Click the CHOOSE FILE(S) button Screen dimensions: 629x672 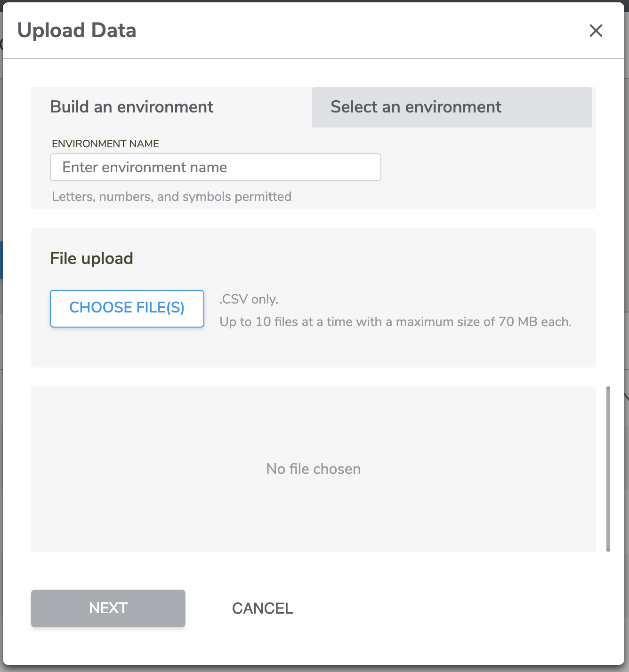tap(127, 308)
